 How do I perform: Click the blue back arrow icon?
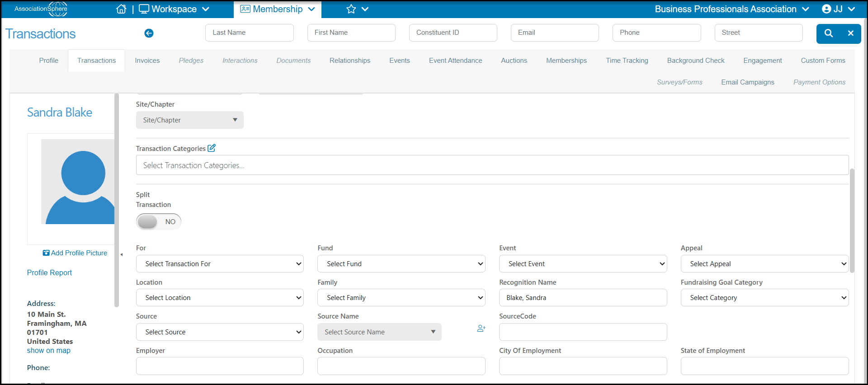149,33
